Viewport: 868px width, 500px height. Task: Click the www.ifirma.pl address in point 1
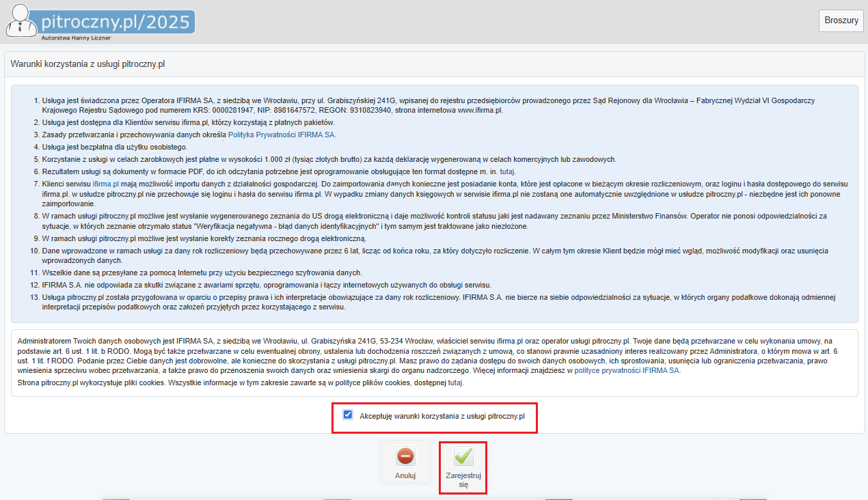[480, 110]
